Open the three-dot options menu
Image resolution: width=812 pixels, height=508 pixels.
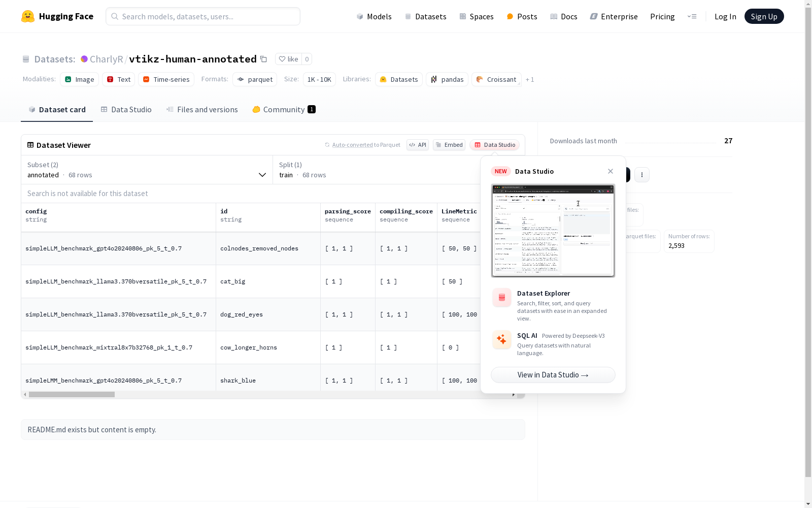642,175
